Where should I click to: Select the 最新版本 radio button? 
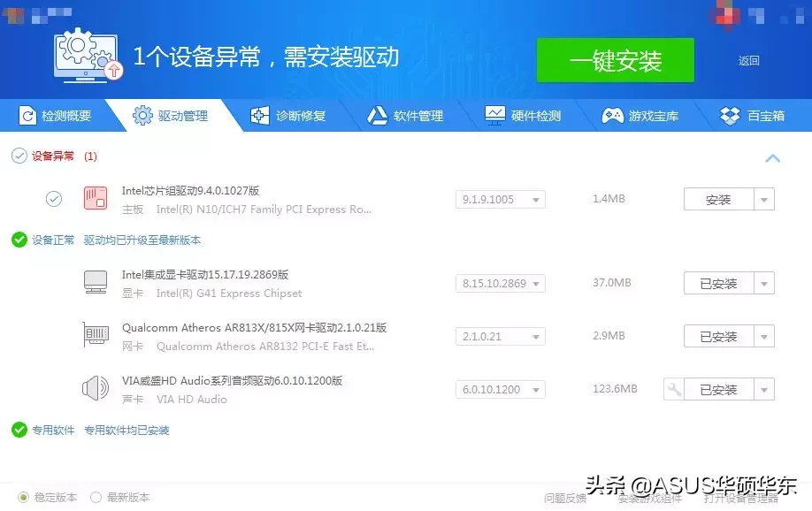pos(96,498)
